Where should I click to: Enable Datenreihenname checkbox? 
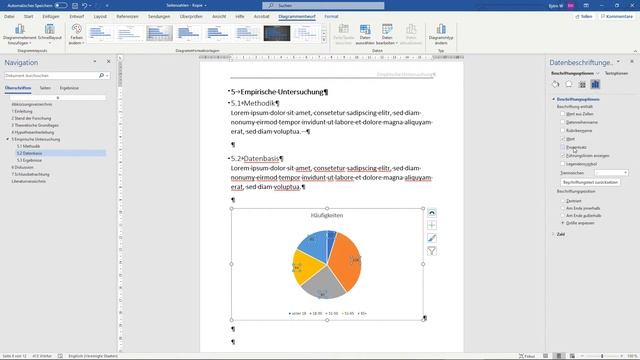coord(563,122)
